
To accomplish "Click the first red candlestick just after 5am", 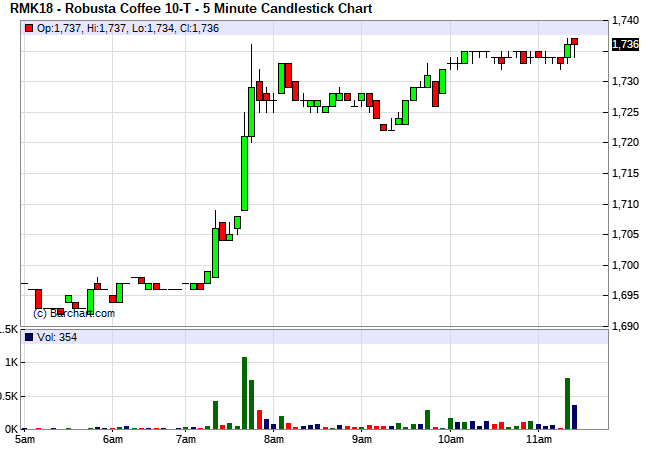I will click(x=39, y=298).
